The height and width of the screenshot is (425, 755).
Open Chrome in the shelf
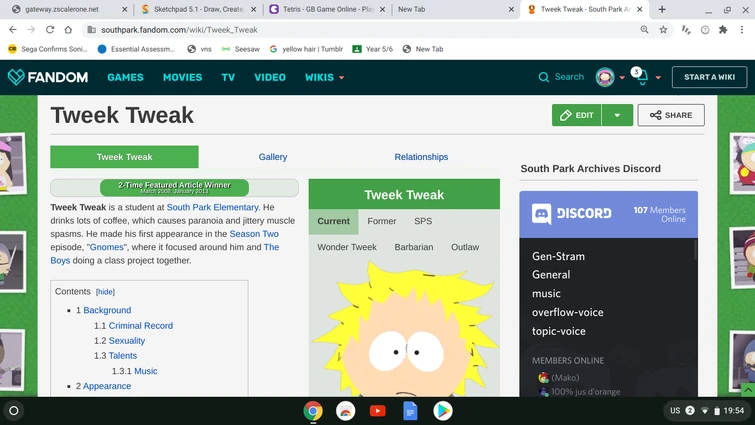coord(313,411)
